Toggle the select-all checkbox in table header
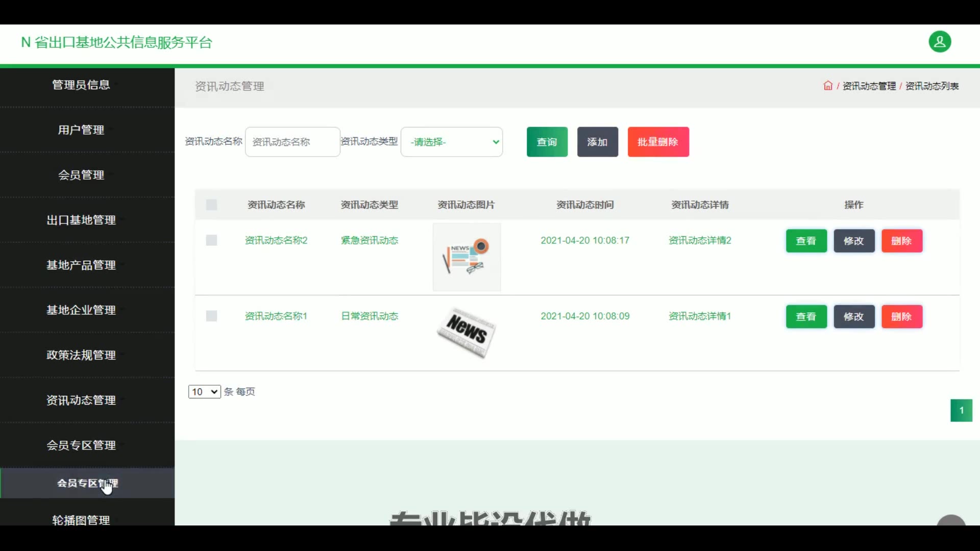 click(211, 205)
